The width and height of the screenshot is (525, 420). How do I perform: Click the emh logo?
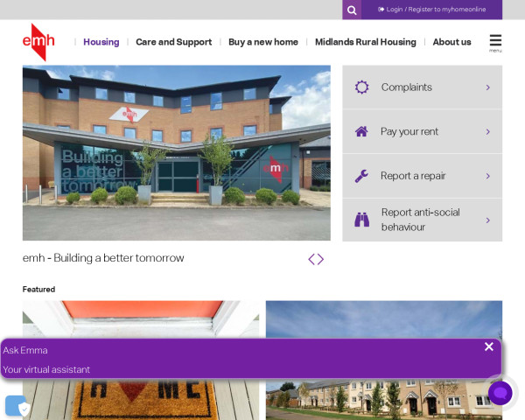38,42
